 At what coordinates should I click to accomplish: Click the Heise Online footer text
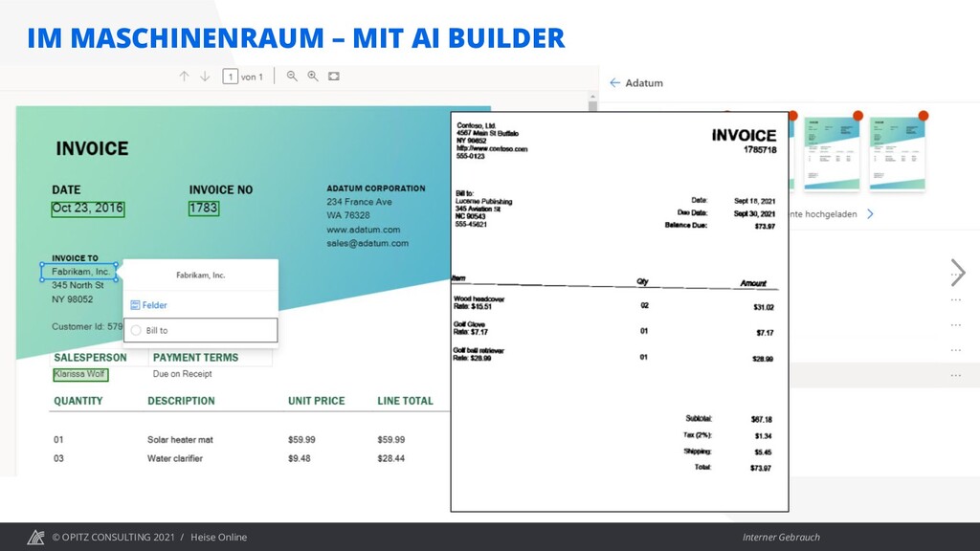pyautogui.click(x=219, y=538)
